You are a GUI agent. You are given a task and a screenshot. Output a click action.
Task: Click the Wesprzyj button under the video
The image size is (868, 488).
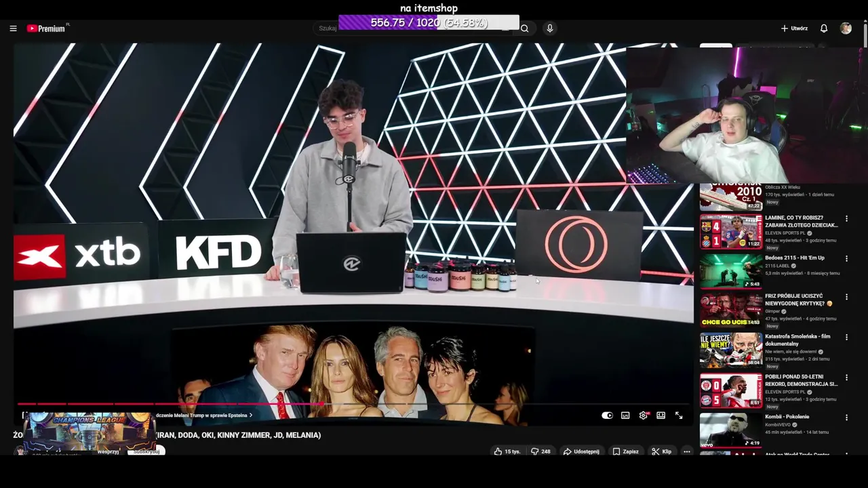(x=108, y=451)
